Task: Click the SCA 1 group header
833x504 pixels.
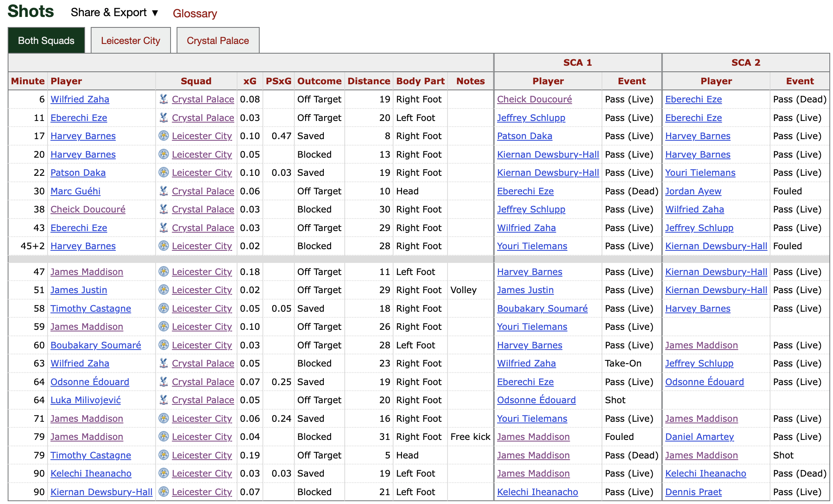Action: [577, 62]
